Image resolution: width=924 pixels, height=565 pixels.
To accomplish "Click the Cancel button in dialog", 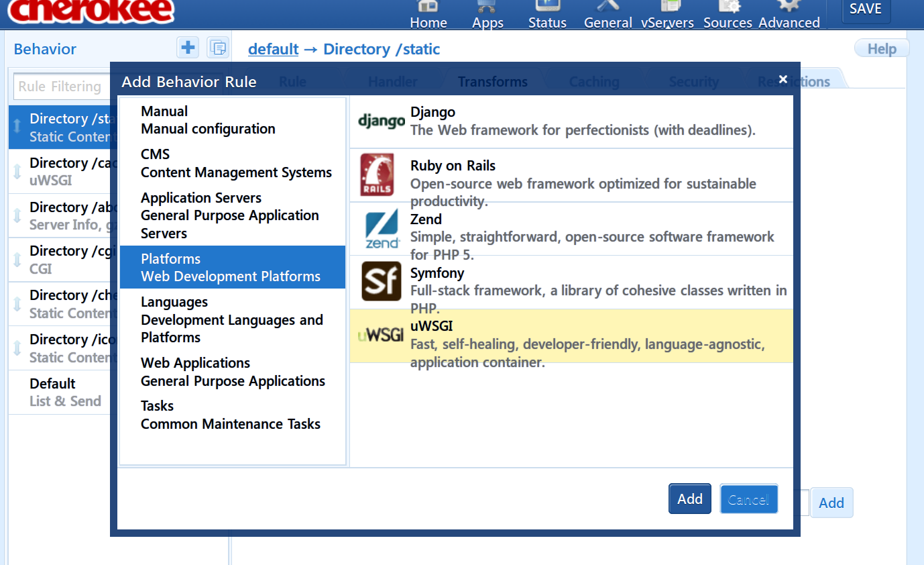I will click(x=749, y=499).
